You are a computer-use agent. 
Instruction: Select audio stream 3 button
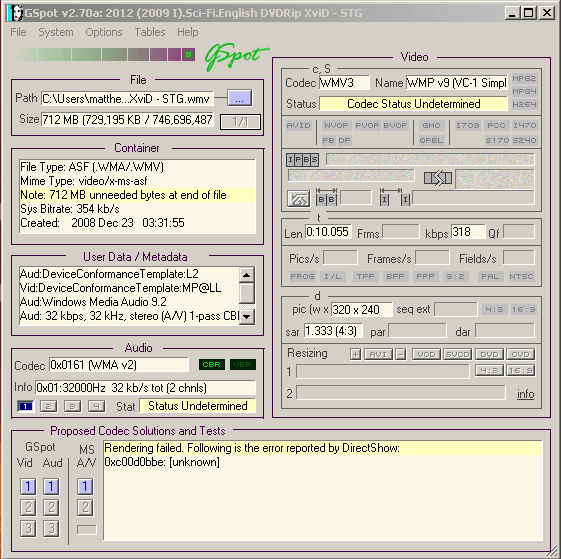tap(72, 406)
